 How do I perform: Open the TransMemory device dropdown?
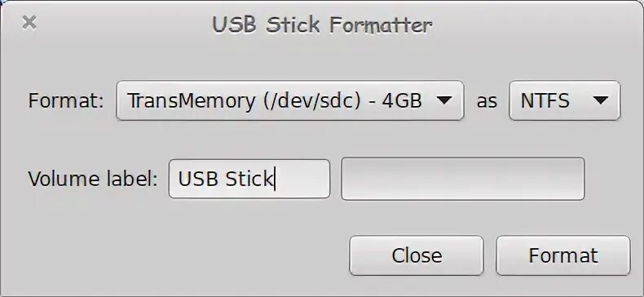click(290, 101)
